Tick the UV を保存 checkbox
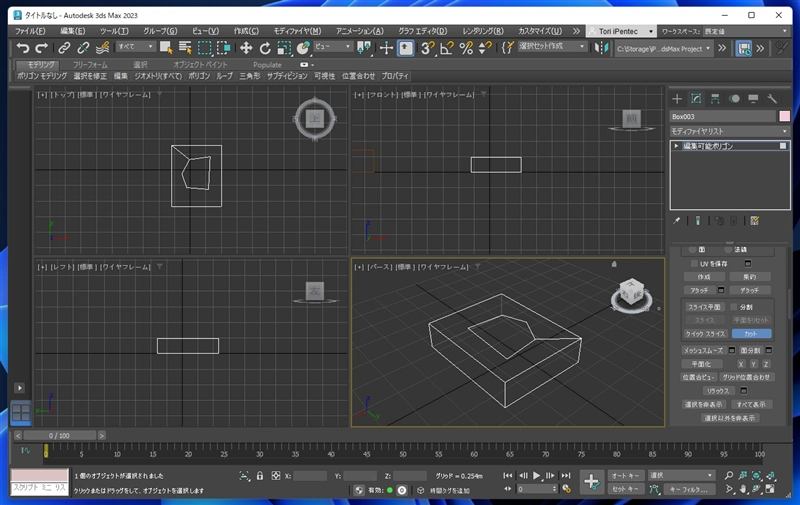The height and width of the screenshot is (505, 800). 694,264
